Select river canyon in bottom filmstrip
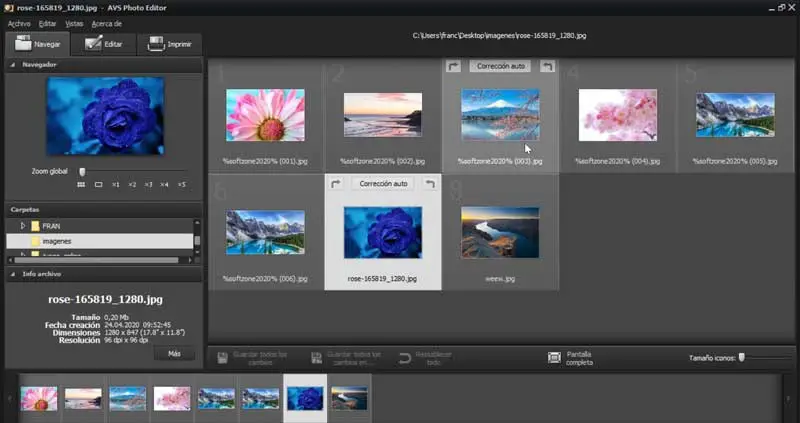Image resolution: width=800 pixels, height=423 pixels. (x=349, y=399)
